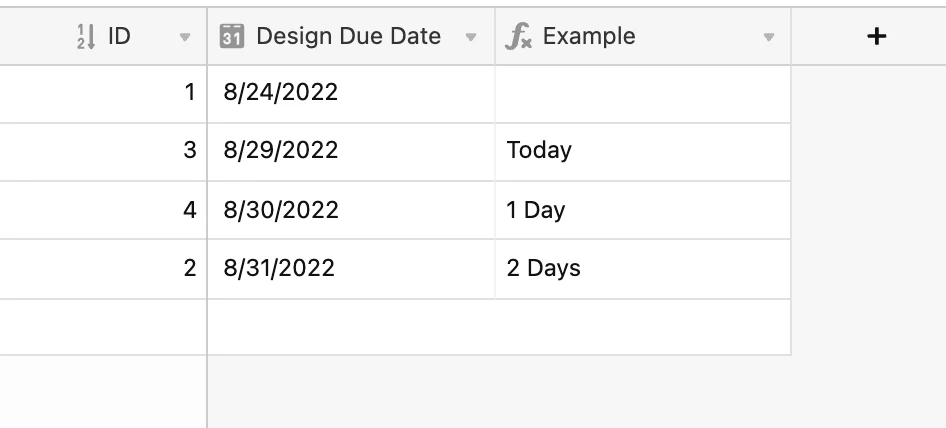Viewport: 946px width, 428px height.
Task: Click the autonumber icon beside ID
Action: coord(86,37)
